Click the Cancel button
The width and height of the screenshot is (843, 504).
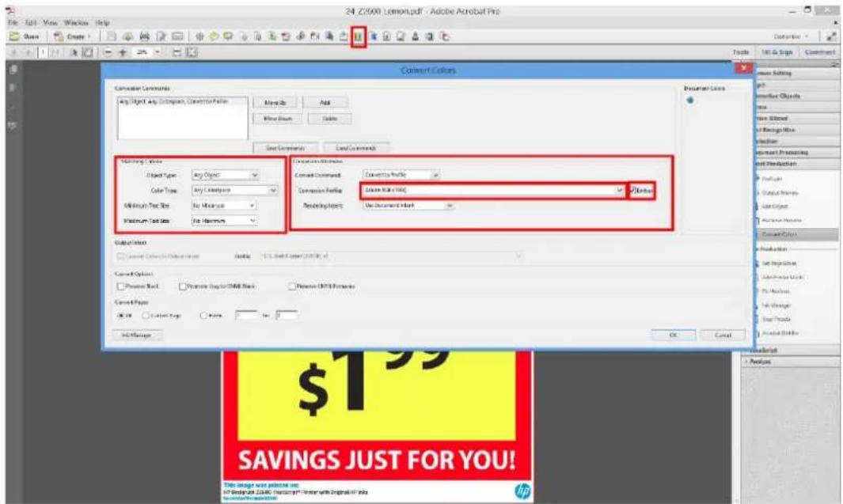click(723, 335)
